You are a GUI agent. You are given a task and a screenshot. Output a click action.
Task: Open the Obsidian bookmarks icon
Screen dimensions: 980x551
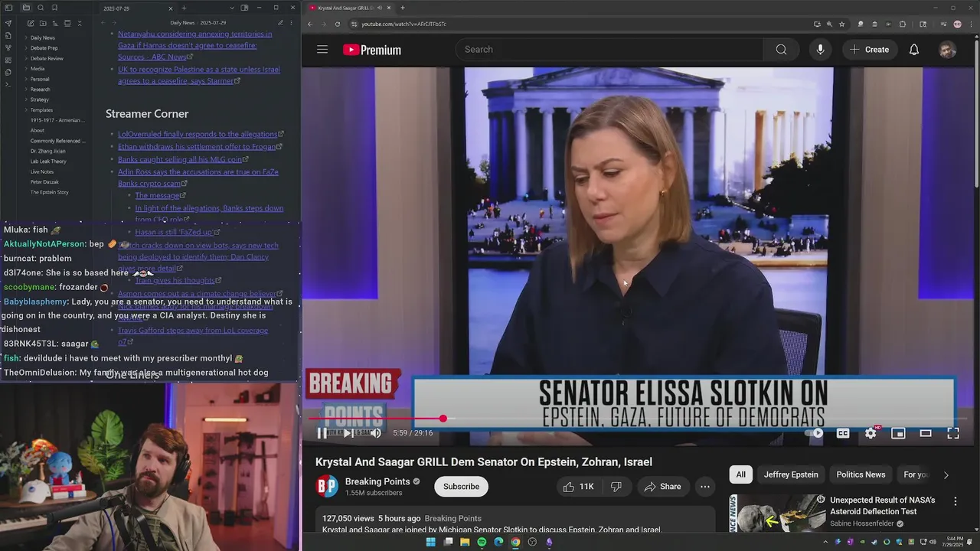(x=54, y=8)
